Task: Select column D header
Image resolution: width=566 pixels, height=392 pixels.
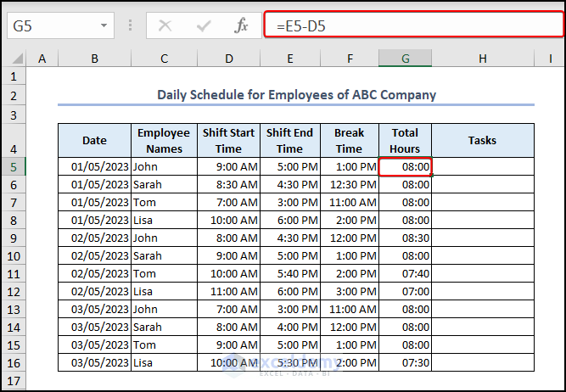Action: click(x=229, y=59)
